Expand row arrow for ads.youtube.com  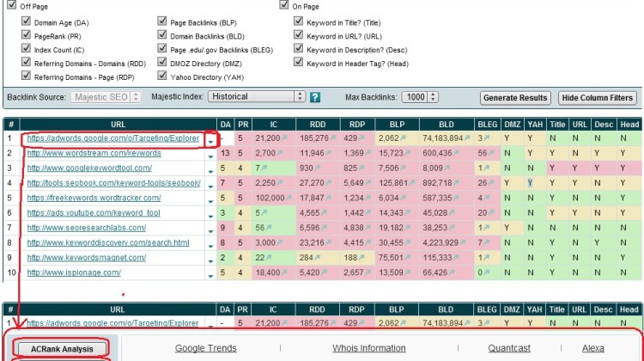pyautogui.click(x=210, y=217)
